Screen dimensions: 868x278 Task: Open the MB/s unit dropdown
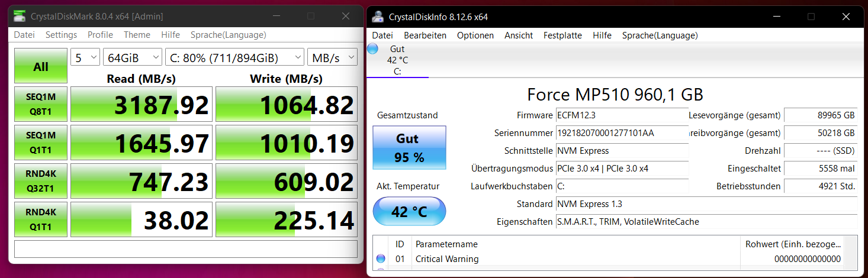pos(332,57)
